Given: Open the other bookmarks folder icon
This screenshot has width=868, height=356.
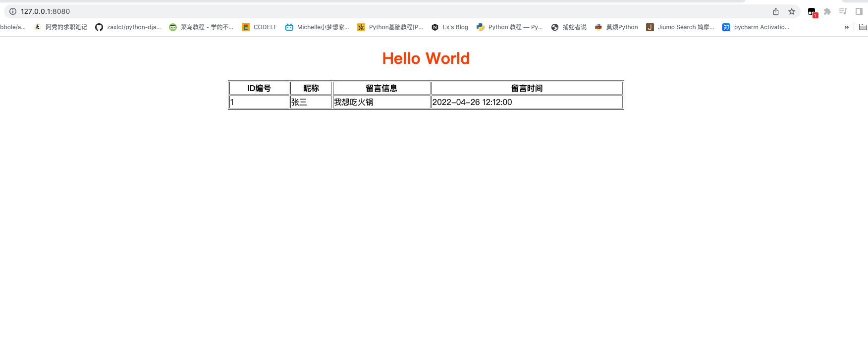Looking at the screenshot, I should tap(863, 27).
